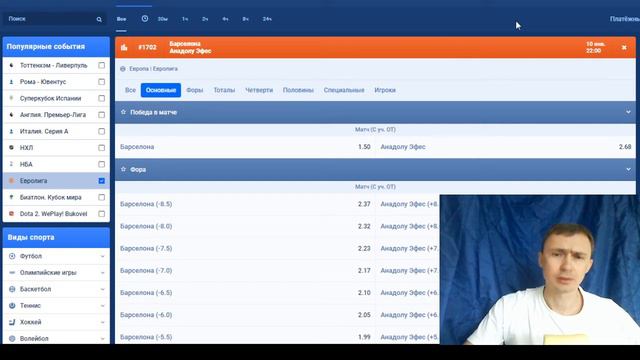
Task: Check the Италия. Серия А checkbox
Action: point(102,131)
